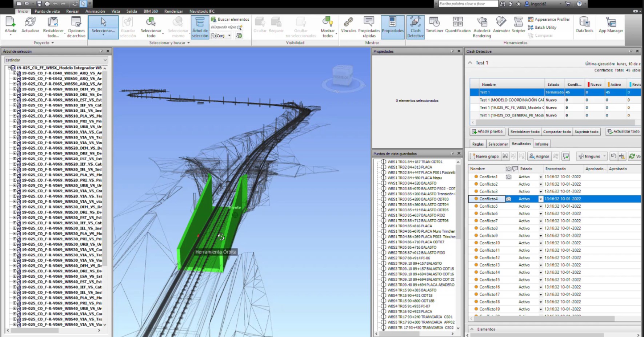Open the Animator tool
Image resolution: width=644 pixels, height=337 pixels.
(x=501, y=25)
